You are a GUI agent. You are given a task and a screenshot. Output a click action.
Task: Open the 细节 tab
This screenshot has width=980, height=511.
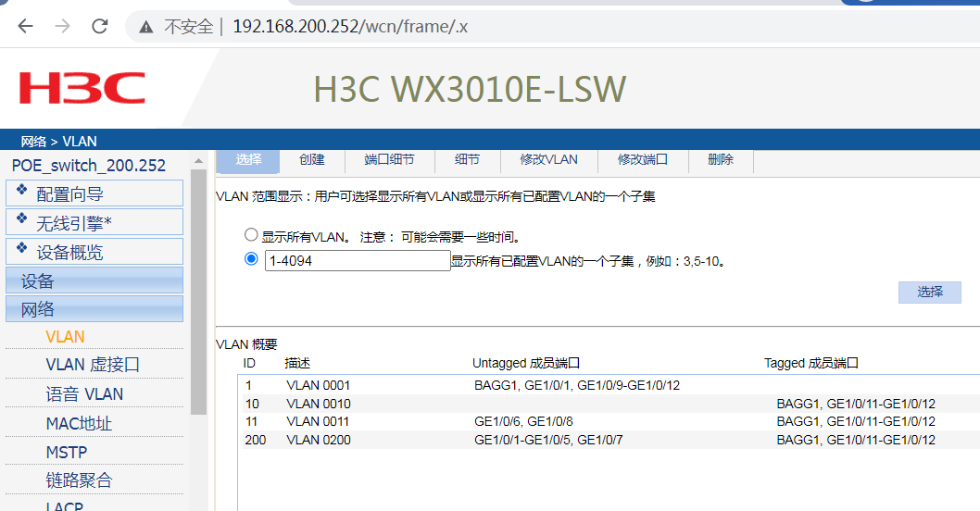[x=467, y=160]
